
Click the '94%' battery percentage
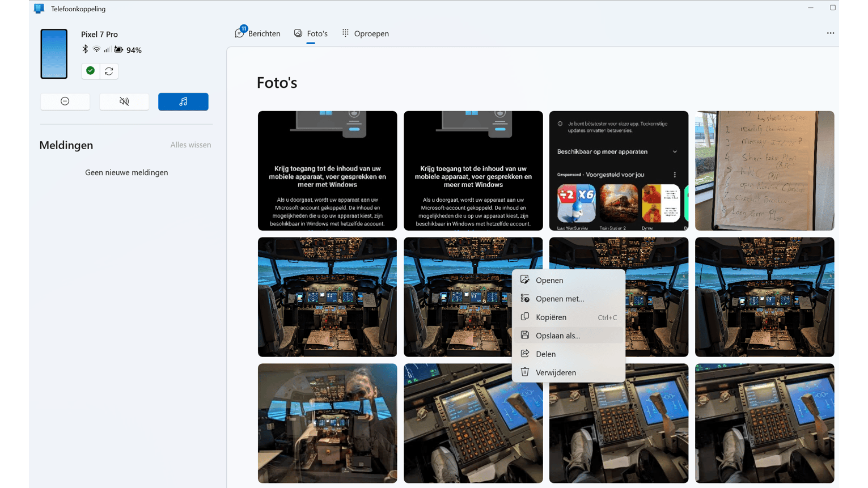[x=134, y=50]
